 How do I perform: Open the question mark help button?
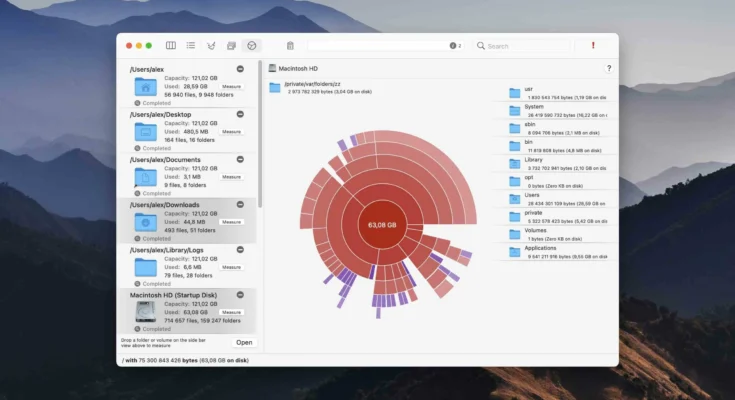(x=609, y=68)
